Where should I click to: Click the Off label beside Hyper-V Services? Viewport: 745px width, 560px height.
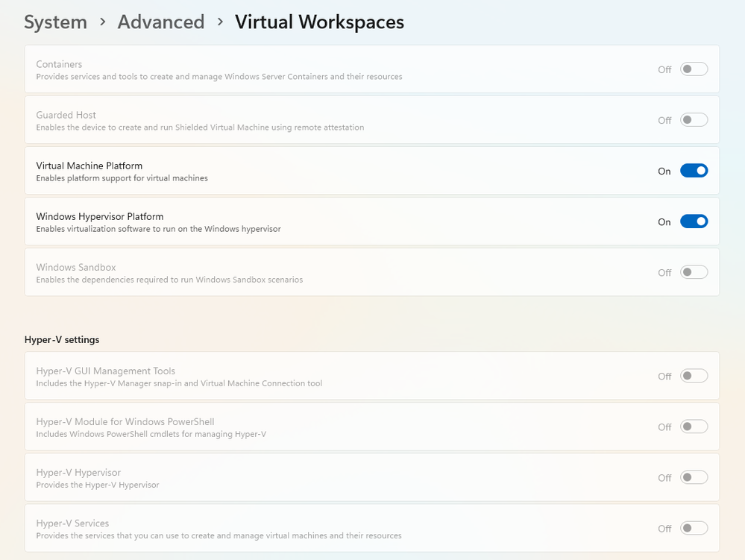pyautogui.click(x=664, y=529)
